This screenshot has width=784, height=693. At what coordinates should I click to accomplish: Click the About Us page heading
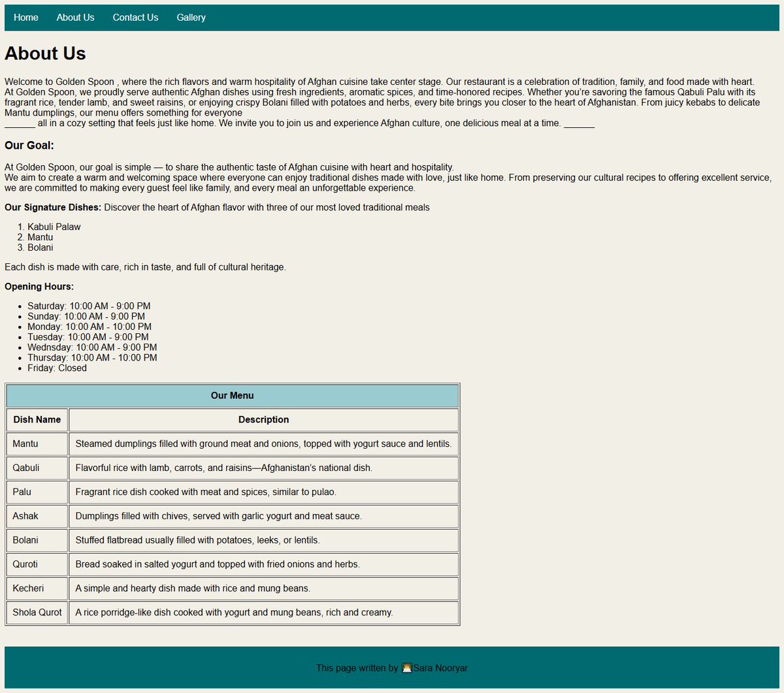pos(45,54)
